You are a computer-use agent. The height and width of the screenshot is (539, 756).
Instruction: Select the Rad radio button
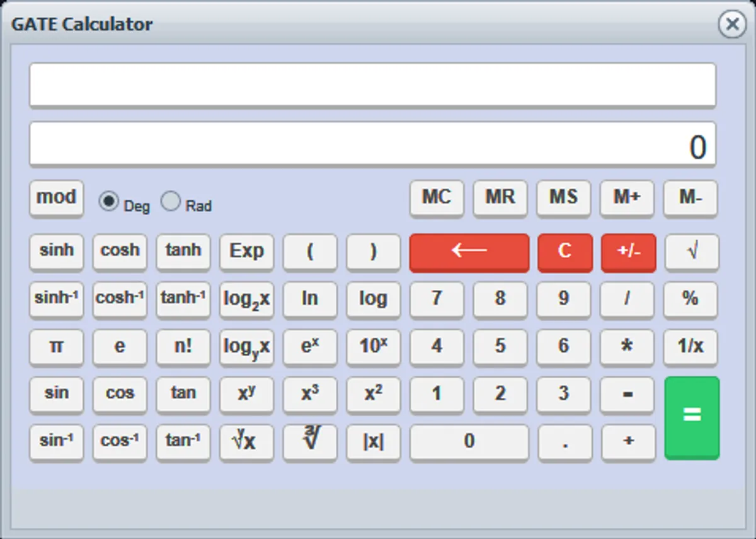pos(171,202)
